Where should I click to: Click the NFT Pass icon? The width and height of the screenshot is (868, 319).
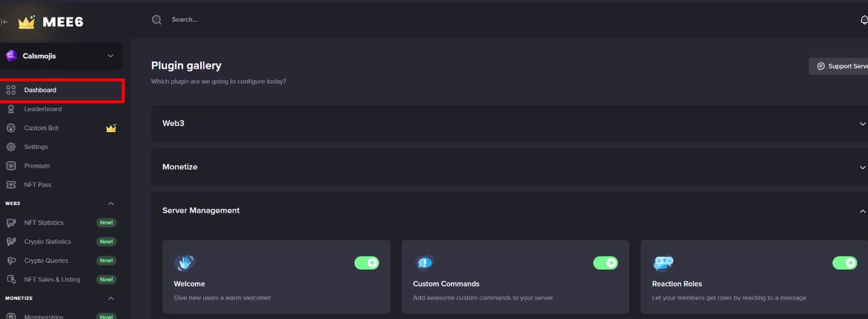click(11, 185)
